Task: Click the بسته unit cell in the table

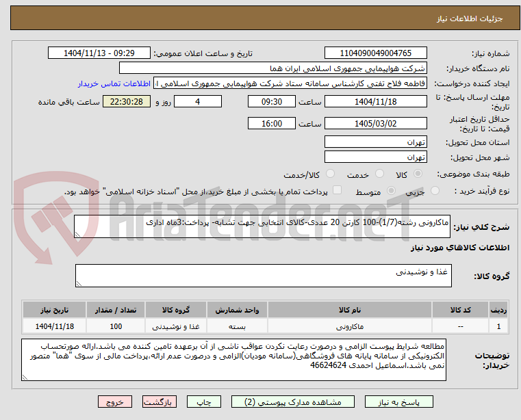Action: [237, 326]
